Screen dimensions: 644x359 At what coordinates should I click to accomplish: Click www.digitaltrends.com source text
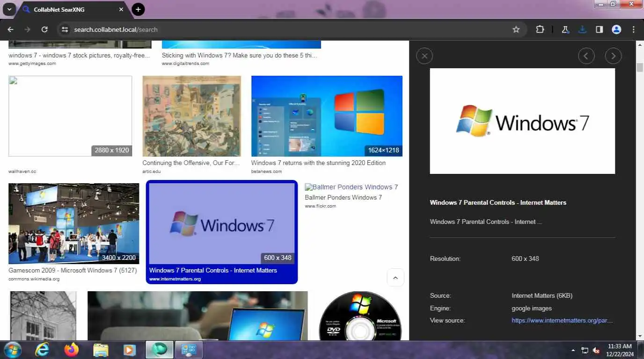tap(185, 64)
